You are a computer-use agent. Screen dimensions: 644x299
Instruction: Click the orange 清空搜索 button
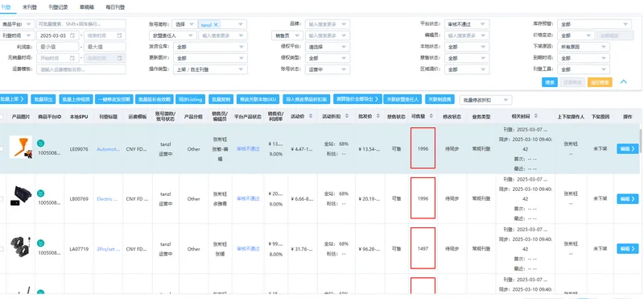pos(600,82)
